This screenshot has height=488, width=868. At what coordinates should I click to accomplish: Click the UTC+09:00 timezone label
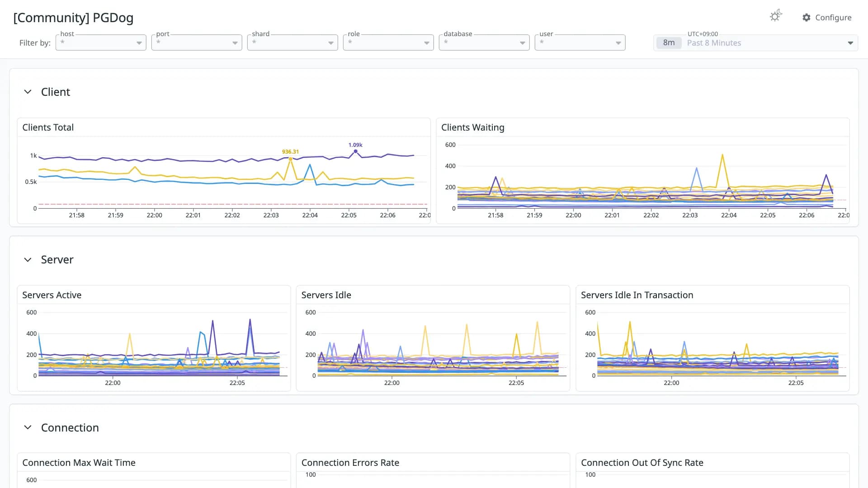[x=703, y=34]
